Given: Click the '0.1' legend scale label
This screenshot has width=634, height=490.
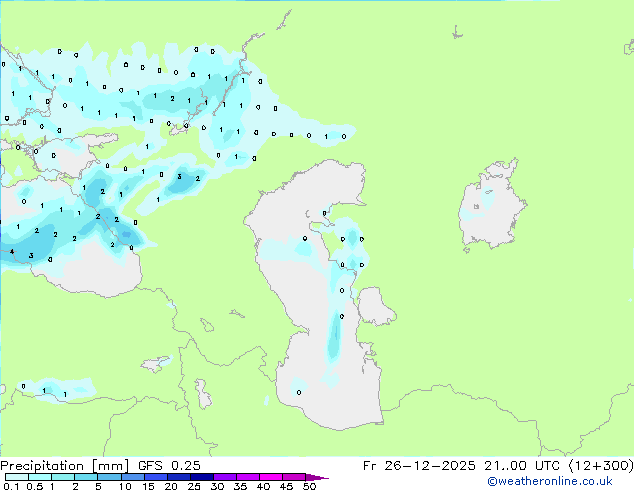Looking at the screenshot, I should tap(11, 486).
